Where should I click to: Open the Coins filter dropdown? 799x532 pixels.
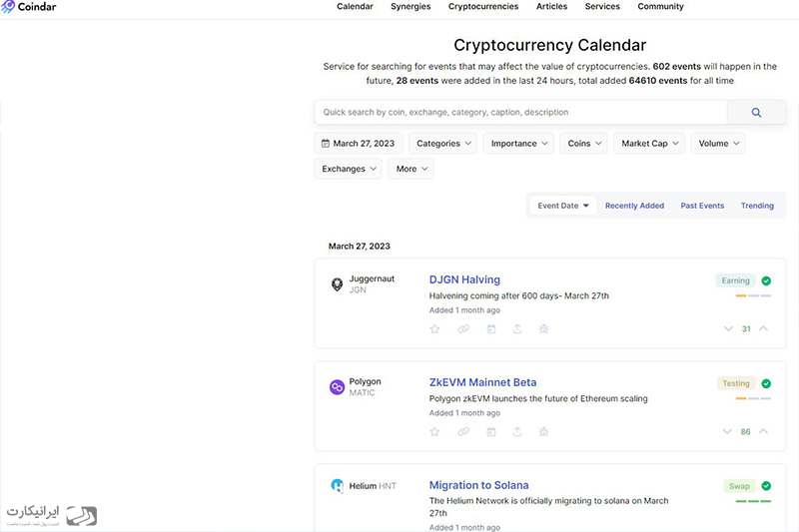click(x=584, y=144)
